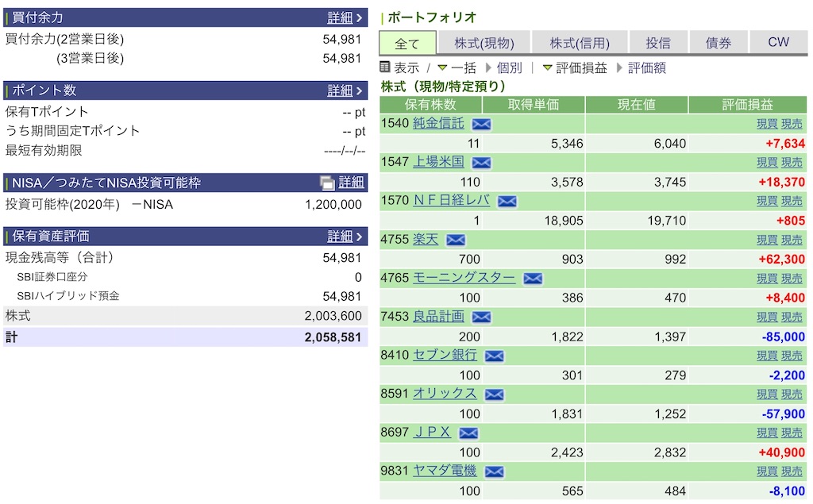Screen dimensions: 813x504
Task: Open the 良品計画 stock link
Action: [438, 316]
